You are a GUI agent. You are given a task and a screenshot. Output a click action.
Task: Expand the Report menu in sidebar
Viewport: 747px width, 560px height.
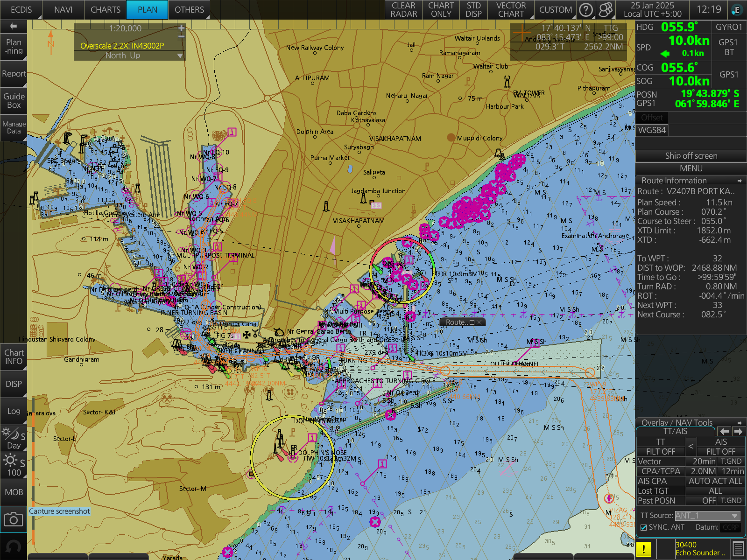coord(13,74)
